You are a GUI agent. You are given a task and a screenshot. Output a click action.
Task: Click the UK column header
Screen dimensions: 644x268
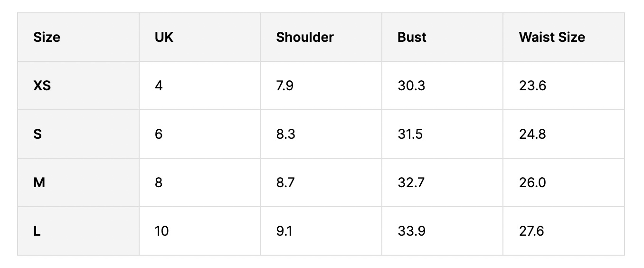coord(164,37)
